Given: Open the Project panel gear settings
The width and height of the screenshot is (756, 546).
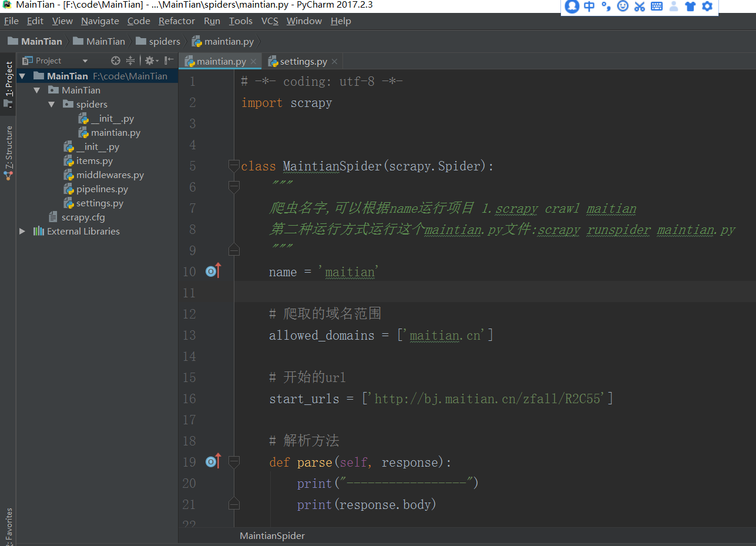Looking at the screenshot, I should pos(150,61).
